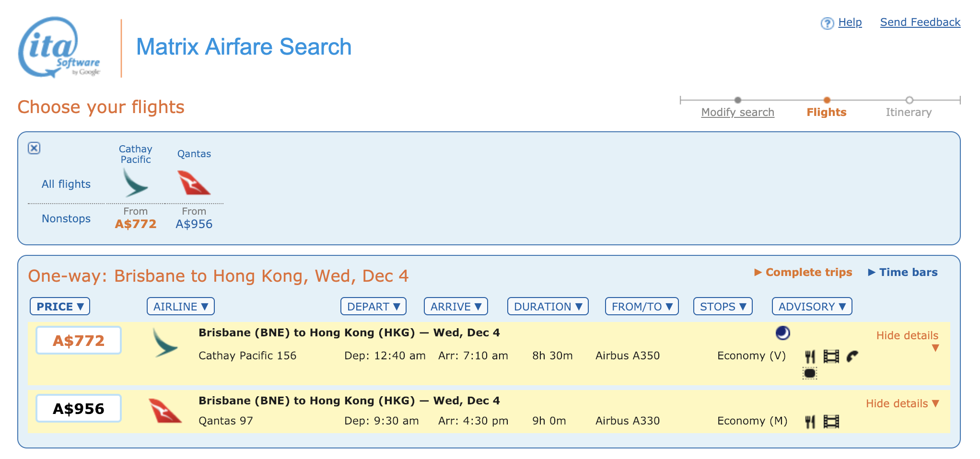Click the Help question mark icon
The height and width of the screenshot is (459, 980).
click(827, 23)
